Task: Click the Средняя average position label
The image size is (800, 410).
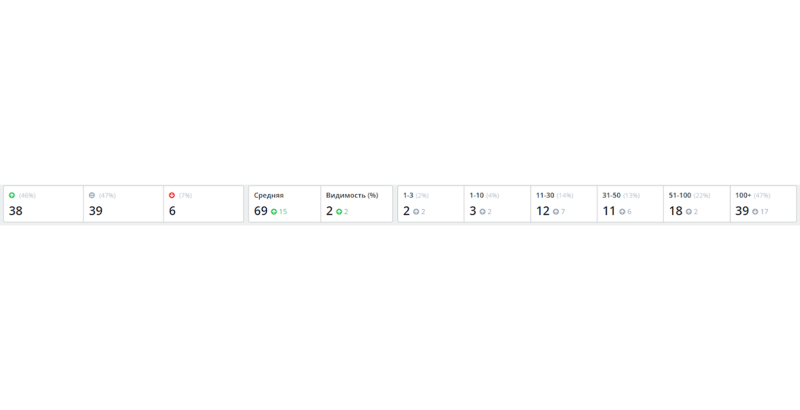Action: click(269, 195)
